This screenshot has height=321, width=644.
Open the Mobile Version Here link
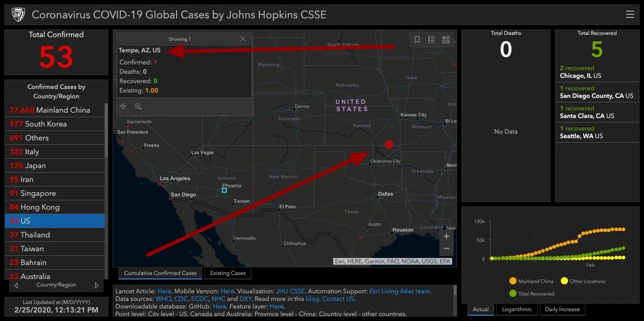(227, 291)
